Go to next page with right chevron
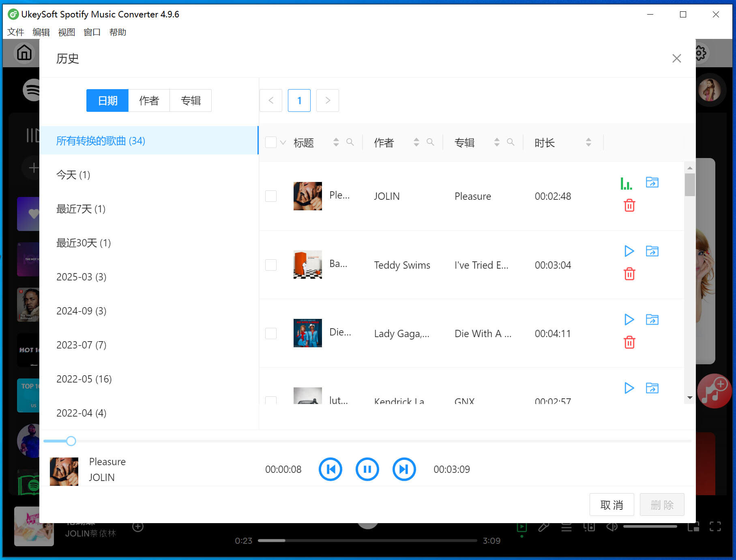The width and height of the screenshot is (736, 560). [328, 100]
